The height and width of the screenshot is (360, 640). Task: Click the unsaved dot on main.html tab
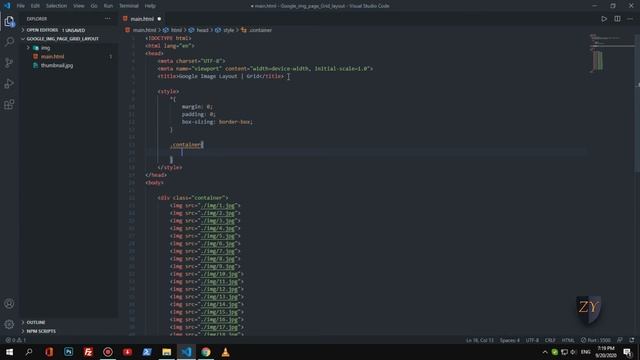(x=159, y=19)
